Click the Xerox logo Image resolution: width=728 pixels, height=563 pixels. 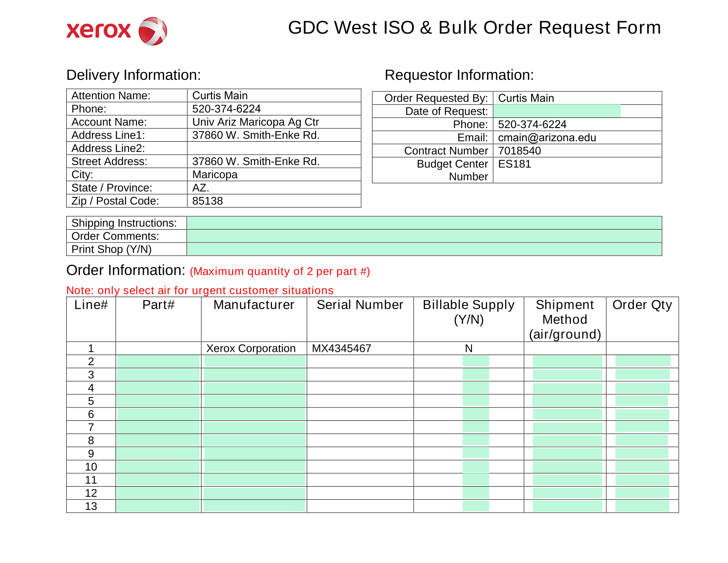point(117,31)
